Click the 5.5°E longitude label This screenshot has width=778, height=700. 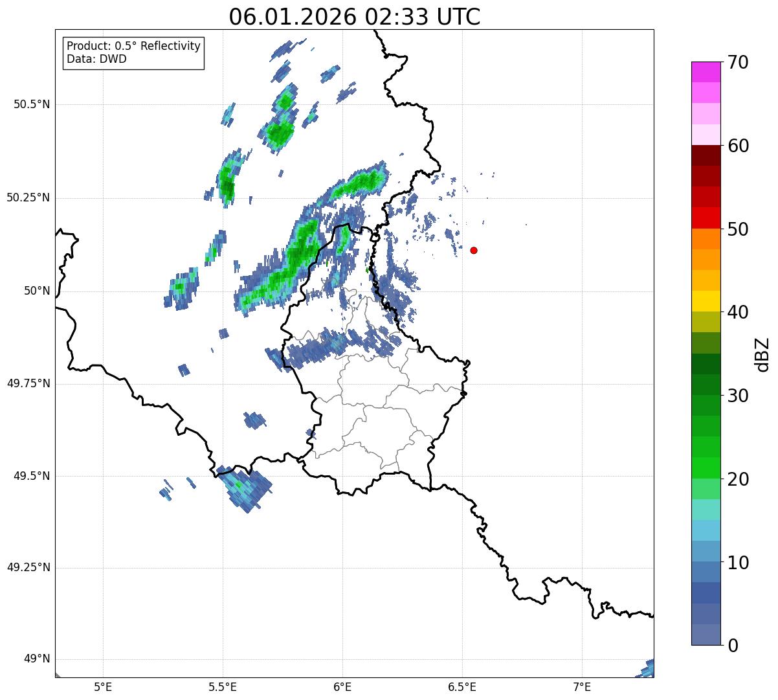(x=223, y=687)
